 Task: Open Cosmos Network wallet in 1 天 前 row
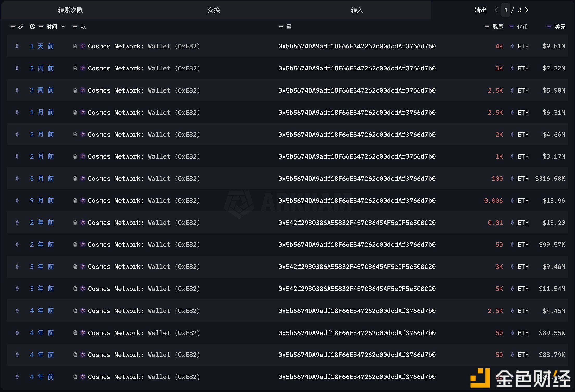coord(144,46)
